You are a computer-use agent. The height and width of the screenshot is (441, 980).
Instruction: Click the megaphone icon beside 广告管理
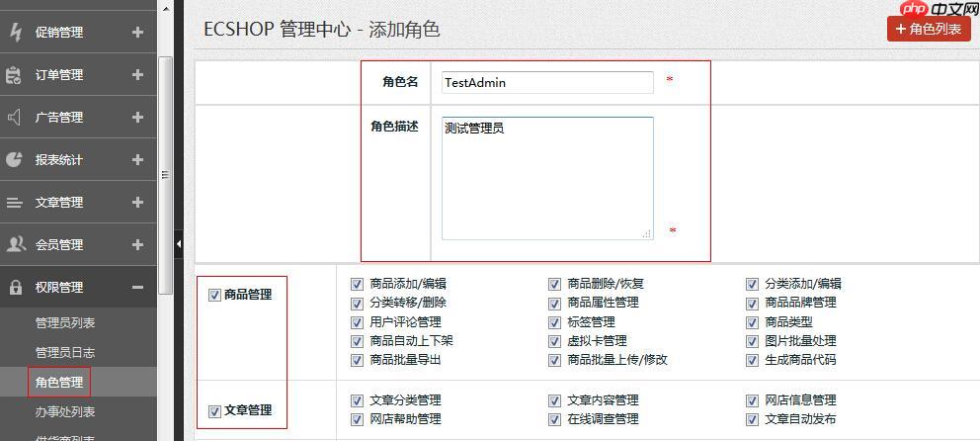click(x=14, y=117)
